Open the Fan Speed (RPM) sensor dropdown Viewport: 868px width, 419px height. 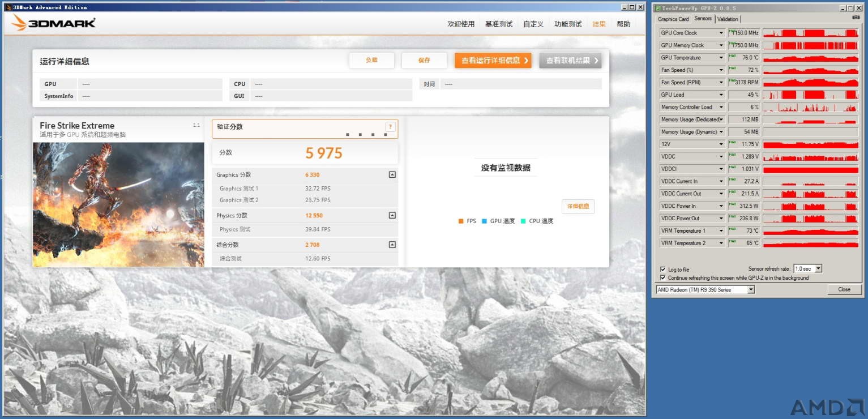tap(721, 83)
